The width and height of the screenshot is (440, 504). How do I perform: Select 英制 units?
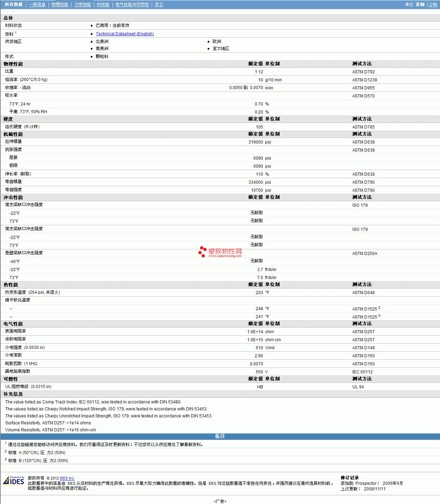pos(420,5)
